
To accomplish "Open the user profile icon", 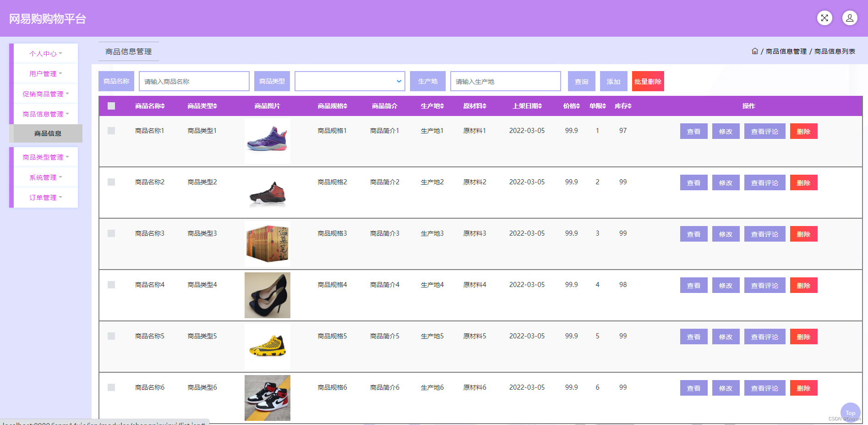I will click(x=850, y=18).
